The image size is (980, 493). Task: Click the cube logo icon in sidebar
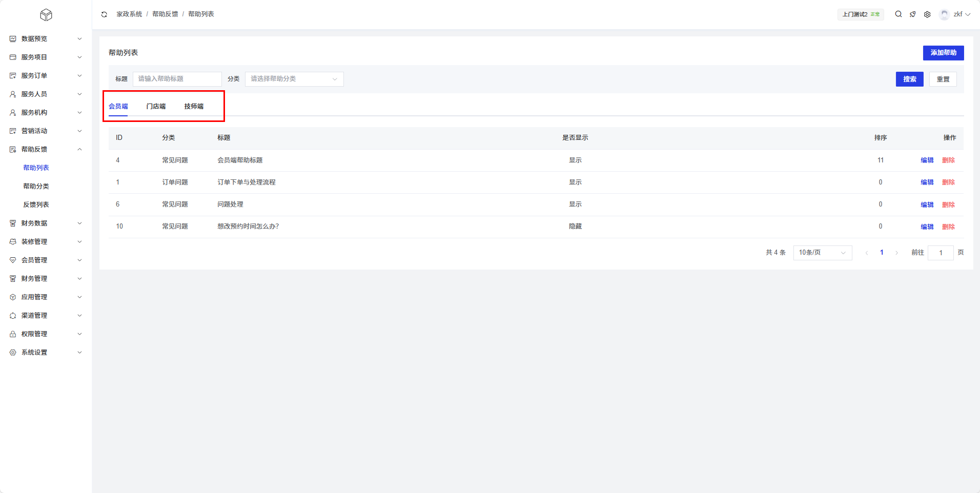pos(46,15)
